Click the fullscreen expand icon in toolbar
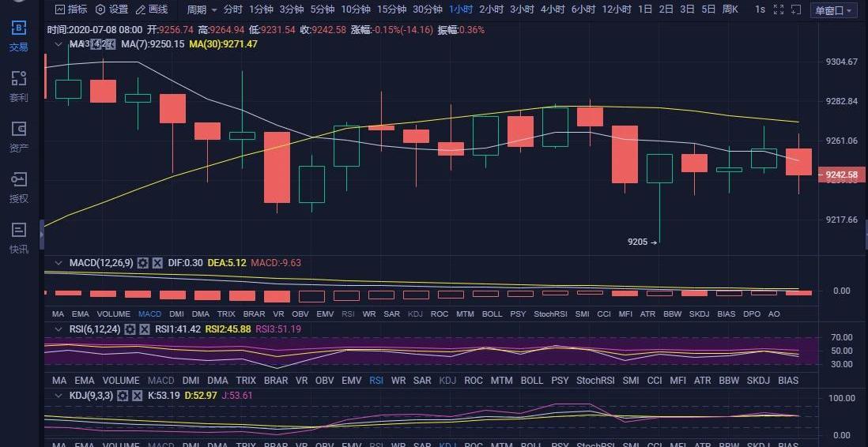Screen dimensions: 868x447 click(779, 9)
